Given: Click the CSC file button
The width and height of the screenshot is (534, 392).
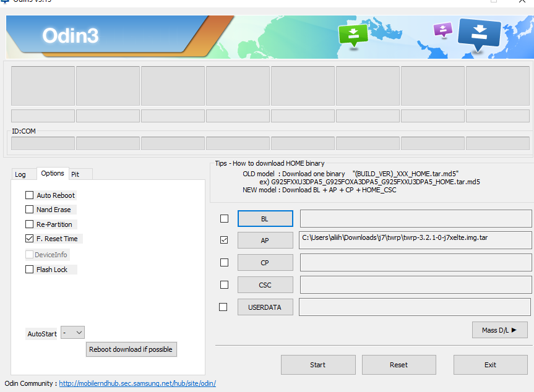Looking at the screenshot, I should (265, 285).
